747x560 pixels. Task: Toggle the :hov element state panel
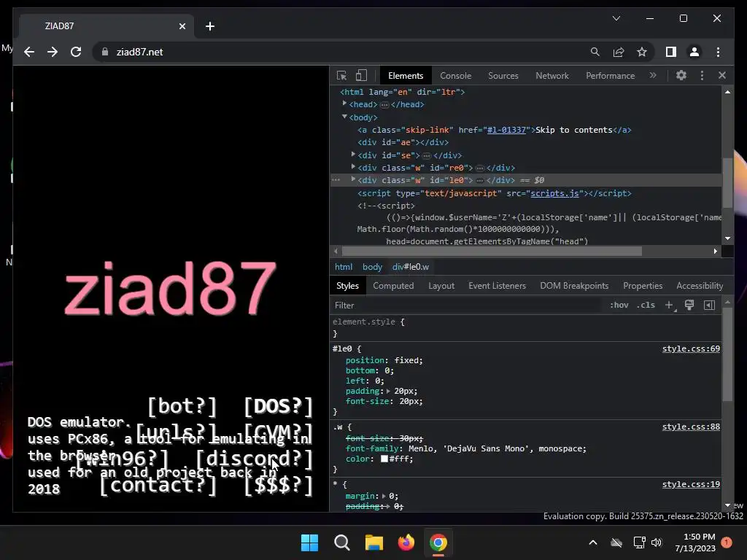(x=619, y=306)
